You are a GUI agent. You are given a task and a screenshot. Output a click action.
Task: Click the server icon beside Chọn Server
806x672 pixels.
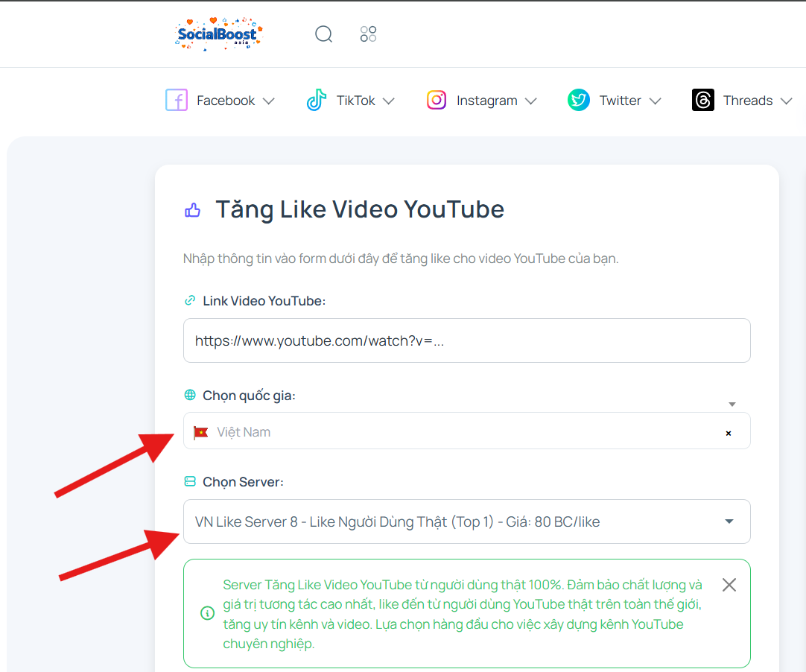click(x=190, y=481)
